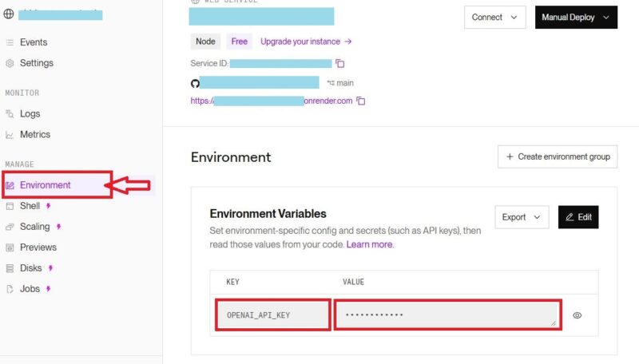Open the Learn more link

click(369, 244)
